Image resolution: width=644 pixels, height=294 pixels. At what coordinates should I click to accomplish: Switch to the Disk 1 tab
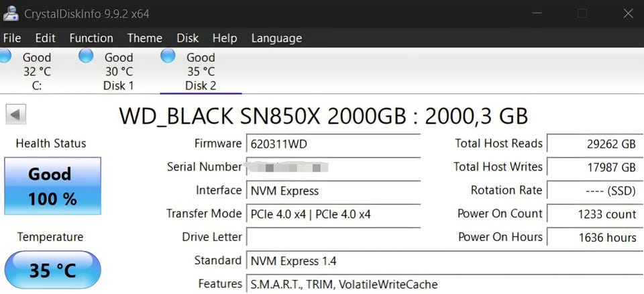tap(119, 71)
